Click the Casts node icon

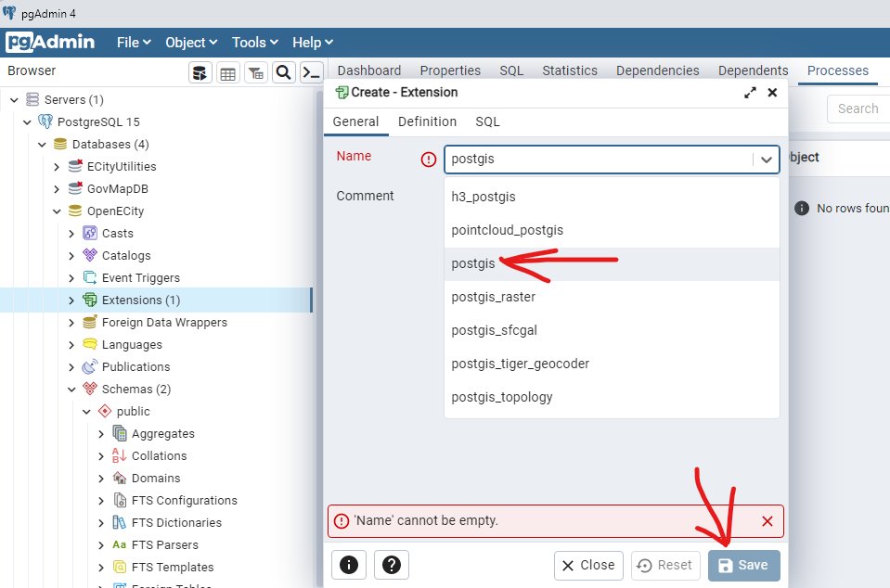90,233
